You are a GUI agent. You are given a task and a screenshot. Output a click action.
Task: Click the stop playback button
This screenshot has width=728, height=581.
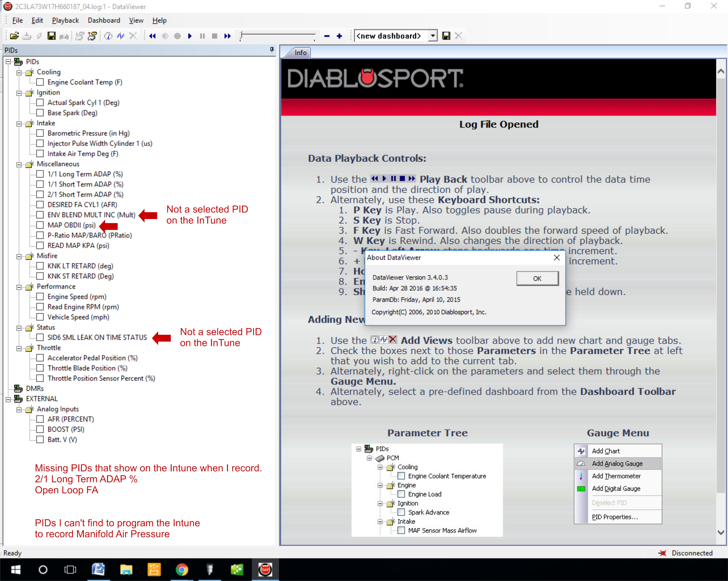coord(214,36)
